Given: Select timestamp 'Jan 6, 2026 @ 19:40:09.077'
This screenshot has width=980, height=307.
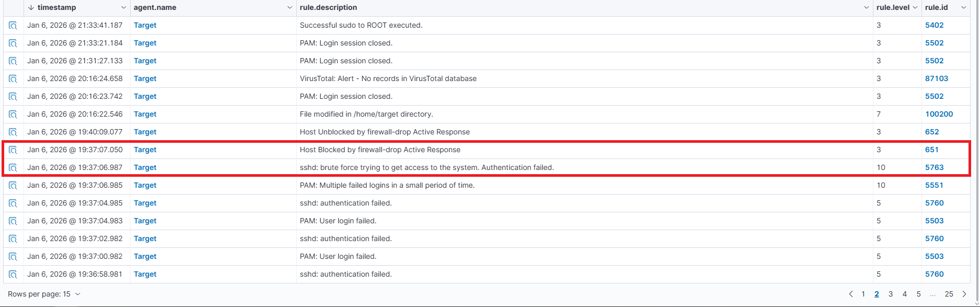Looking at the screenshot, I should (75, 132).
